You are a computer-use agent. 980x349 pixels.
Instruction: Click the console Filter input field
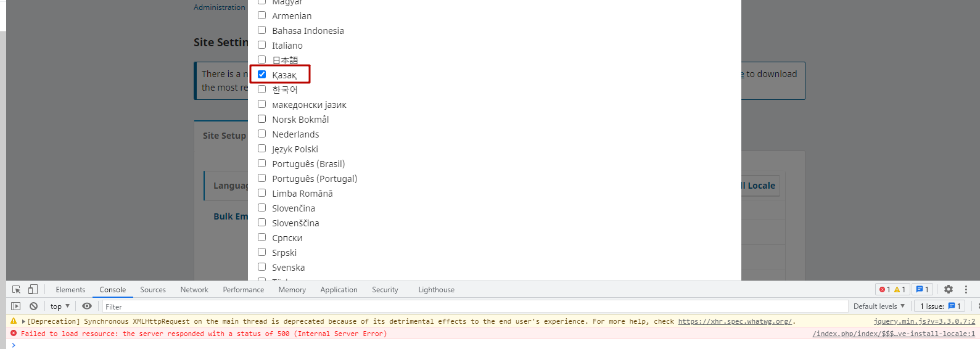(x=475, y=306)
